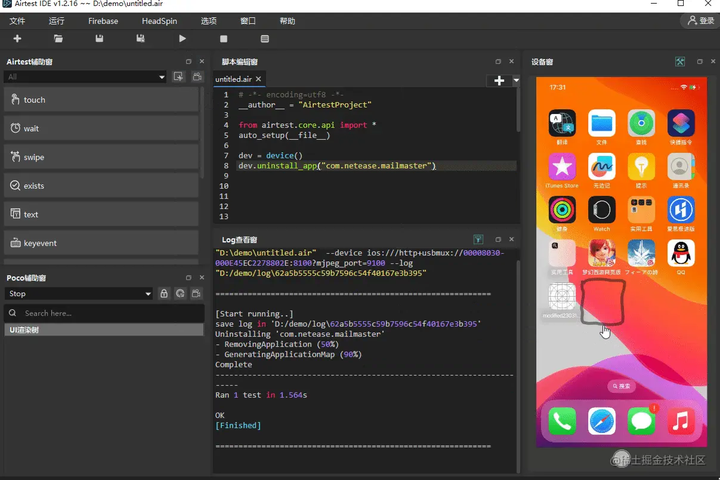Click code line 8 dev.uninstall_app
Screen dimensions: 720x480
337,166
